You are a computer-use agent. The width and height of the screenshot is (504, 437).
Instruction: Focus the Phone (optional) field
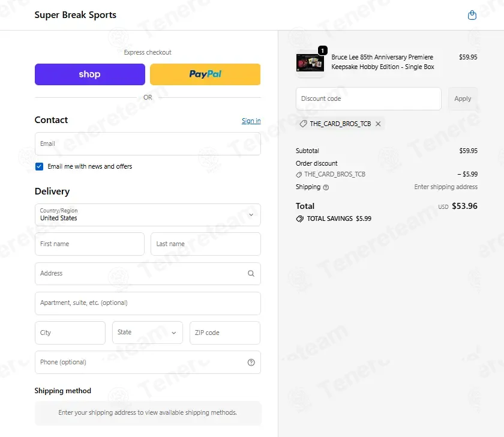tap(148, 363)
